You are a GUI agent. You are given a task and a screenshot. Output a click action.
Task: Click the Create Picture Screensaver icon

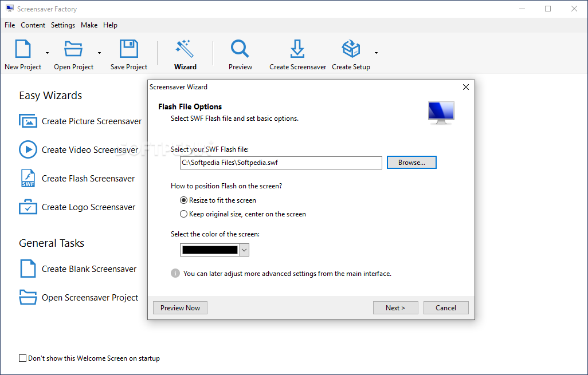28,121
